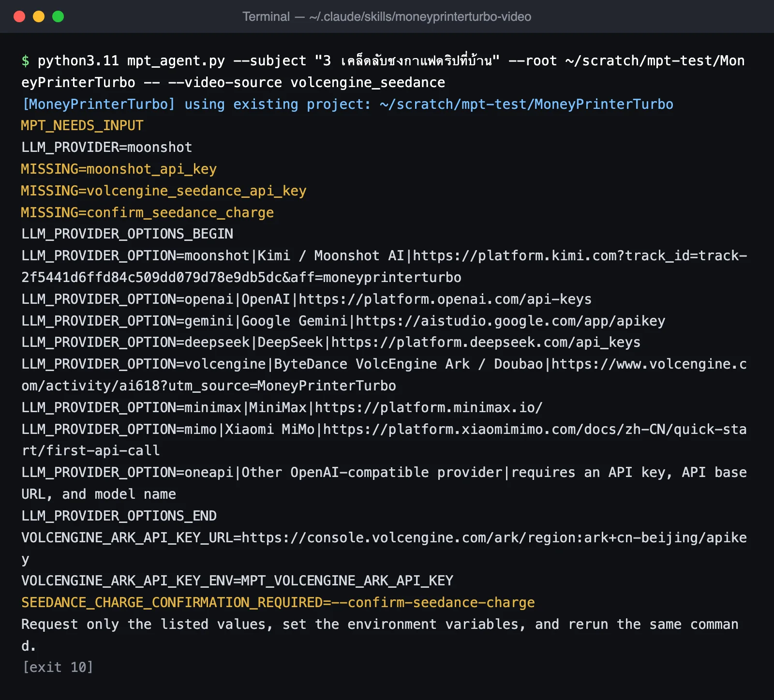Click the "SEEDANCE_CHARGE_CONFIRMATION_REQUIRED" line
774x700 pixels.
coord(278,602)
